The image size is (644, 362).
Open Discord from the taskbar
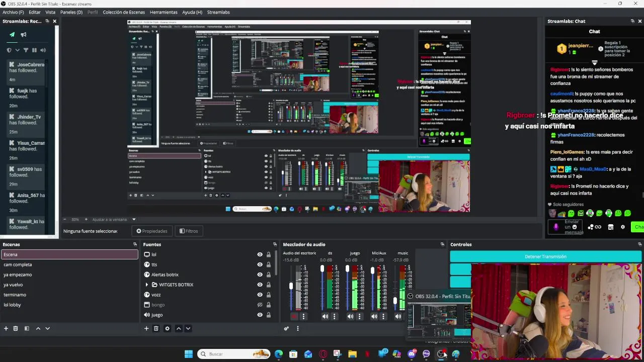412,354
